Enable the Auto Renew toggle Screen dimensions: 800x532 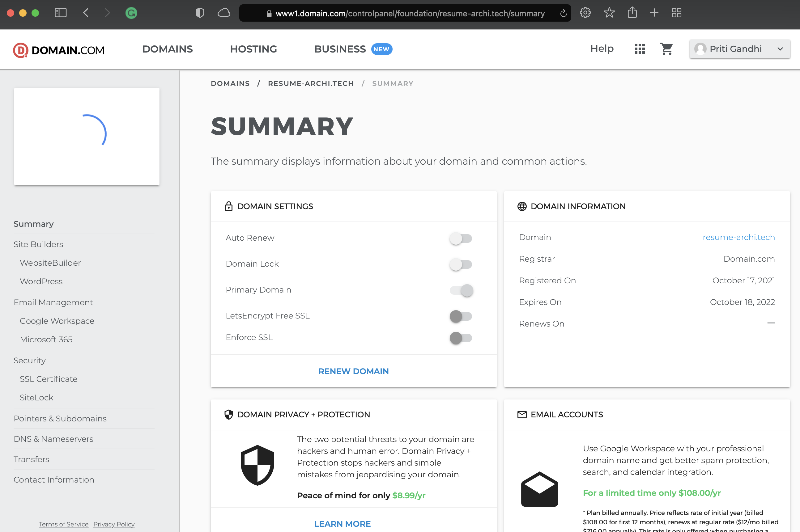(461, 239)
